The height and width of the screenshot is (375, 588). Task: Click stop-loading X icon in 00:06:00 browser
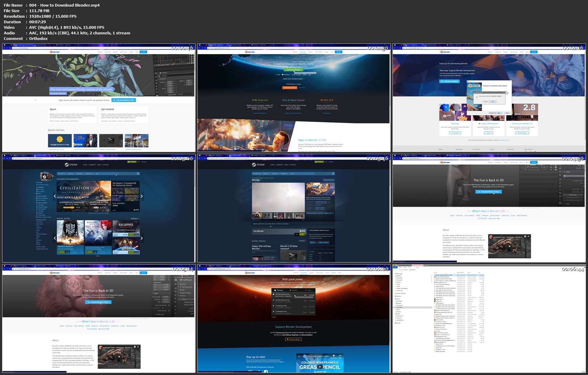tap(205, 269)
